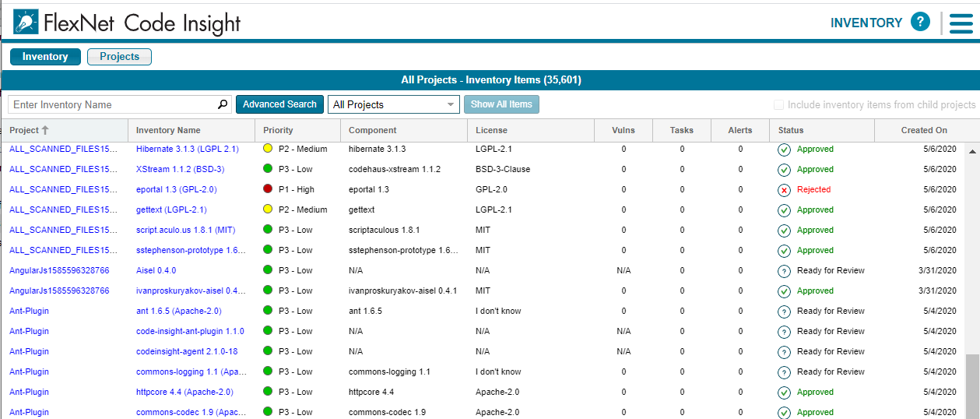Screen dimensions: 980x419
Task: Click the approved checkmark icon for Hibernate 3.1.3
Action: 784,150
